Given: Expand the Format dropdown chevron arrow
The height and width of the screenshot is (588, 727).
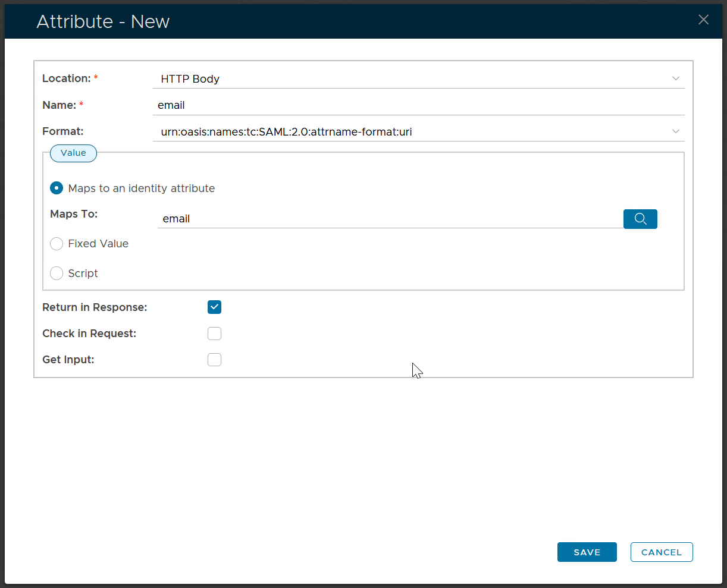Looking at the screenshot, I should point(675,131).
